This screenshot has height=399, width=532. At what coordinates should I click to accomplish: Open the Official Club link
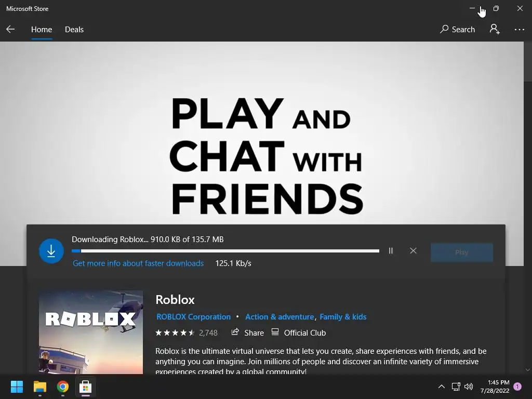pyautogui.click(x=299, y=332)
